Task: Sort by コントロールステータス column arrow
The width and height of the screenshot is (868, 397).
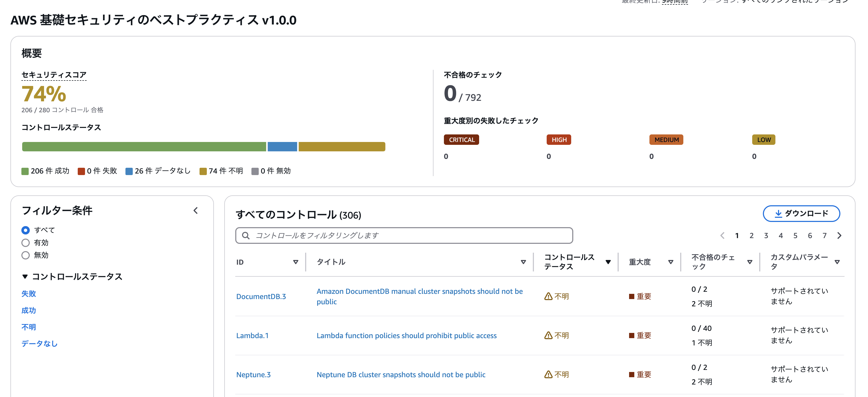Action: point(608,262)
